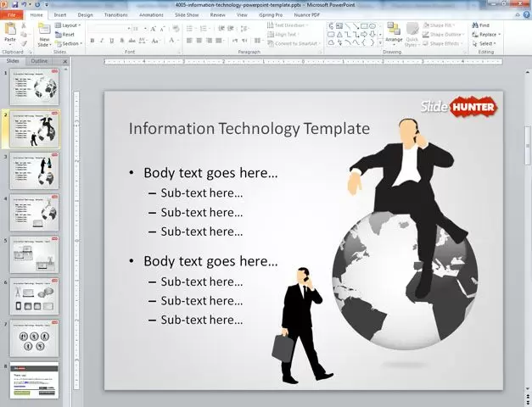Click the Format Painter brush icon
The width and height of the screenshot is (532, 407).
[25, 44]
